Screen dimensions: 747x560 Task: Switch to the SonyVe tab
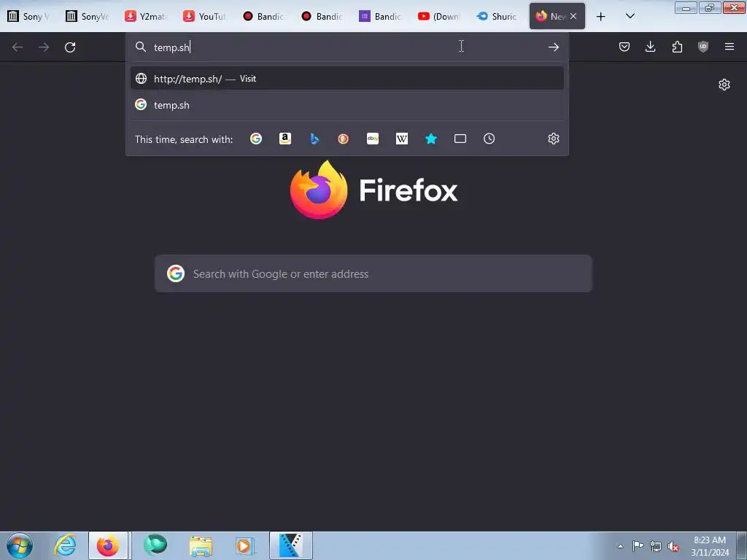88,16
